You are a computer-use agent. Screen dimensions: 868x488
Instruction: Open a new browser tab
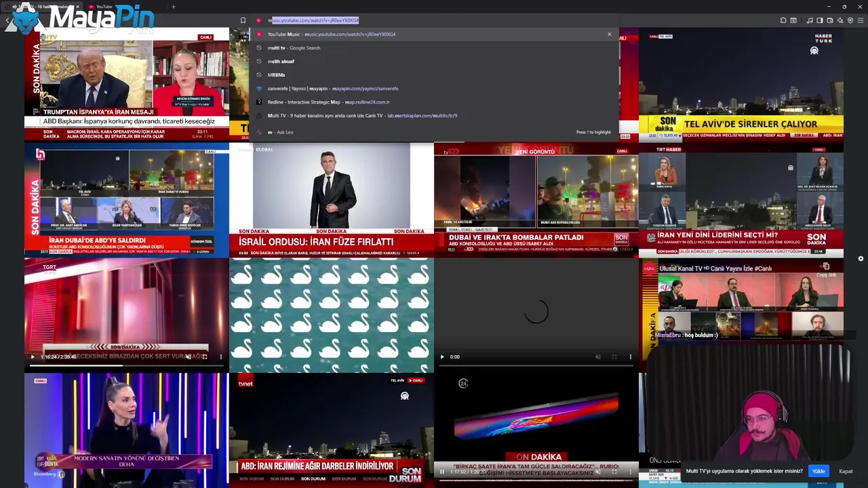point(174,7)
